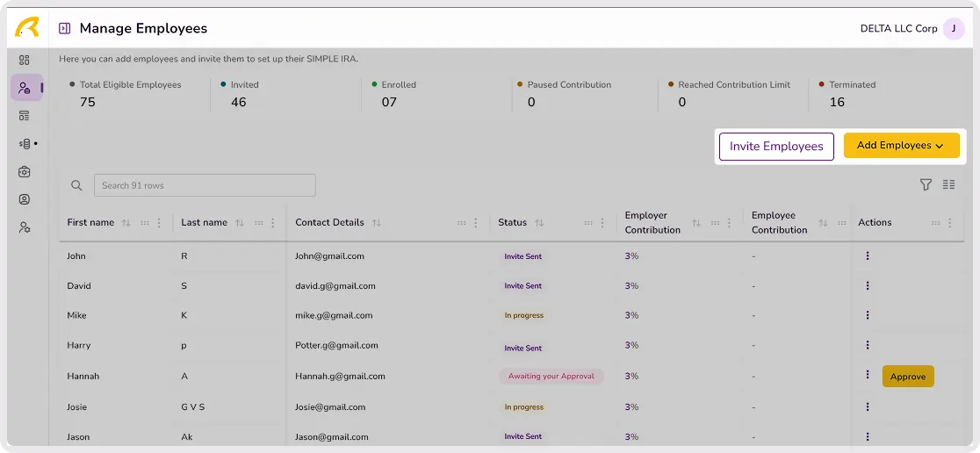Click the Manage Employees sidebar icon

(x=25, y=88)
